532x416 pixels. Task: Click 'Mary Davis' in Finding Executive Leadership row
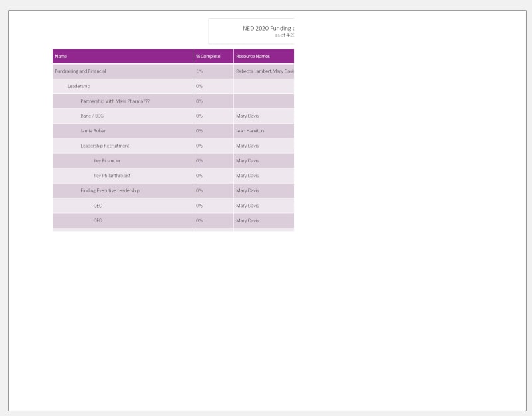247,191
